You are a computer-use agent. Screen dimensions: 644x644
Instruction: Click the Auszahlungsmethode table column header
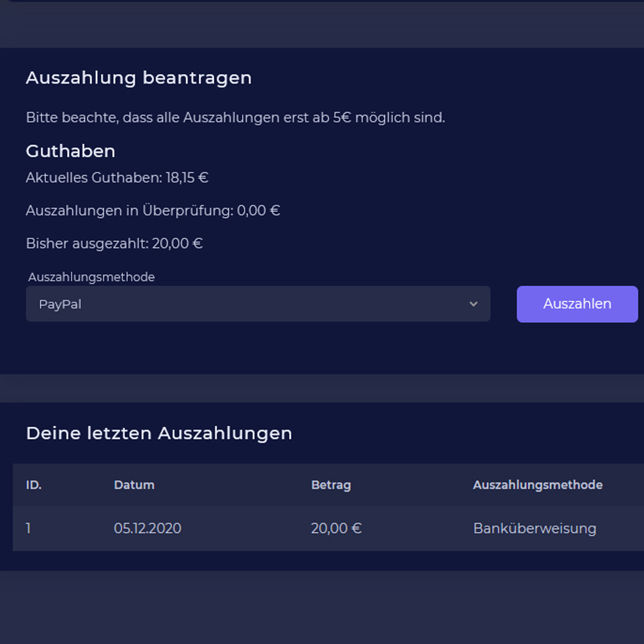537,485
